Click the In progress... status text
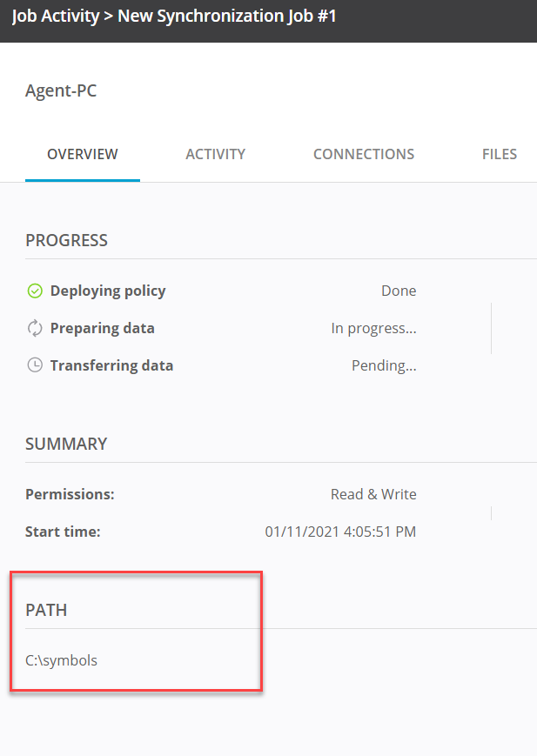537x756 pixels. (373, 329)
